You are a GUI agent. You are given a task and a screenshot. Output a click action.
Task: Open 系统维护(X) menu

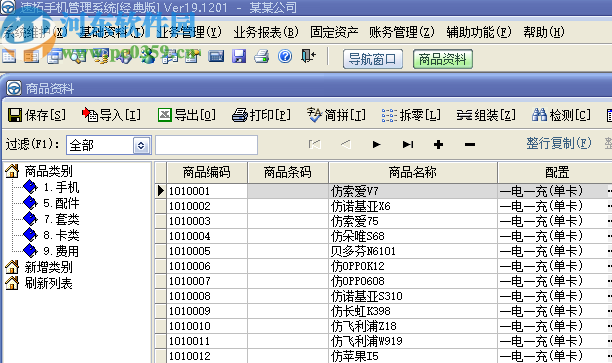point(35,32)
